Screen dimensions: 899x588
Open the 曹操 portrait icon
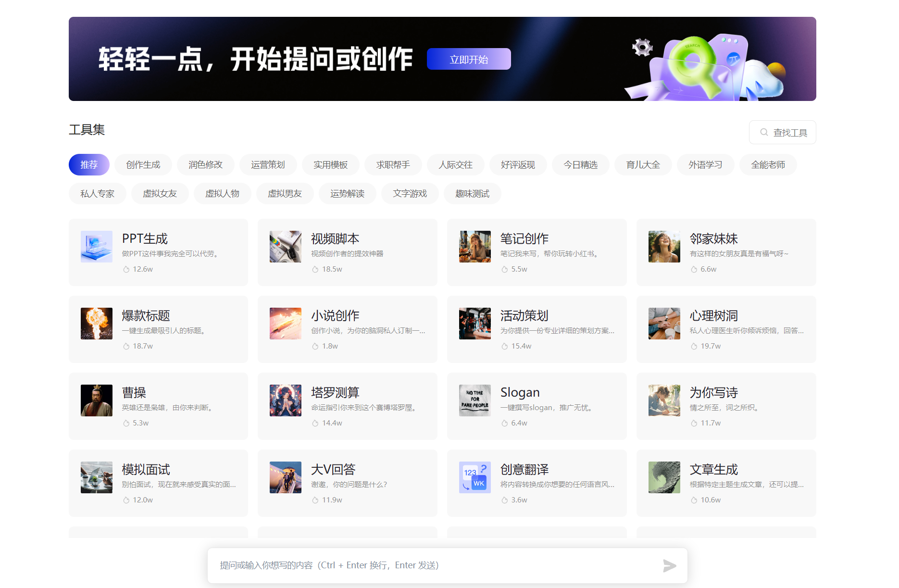97,400
